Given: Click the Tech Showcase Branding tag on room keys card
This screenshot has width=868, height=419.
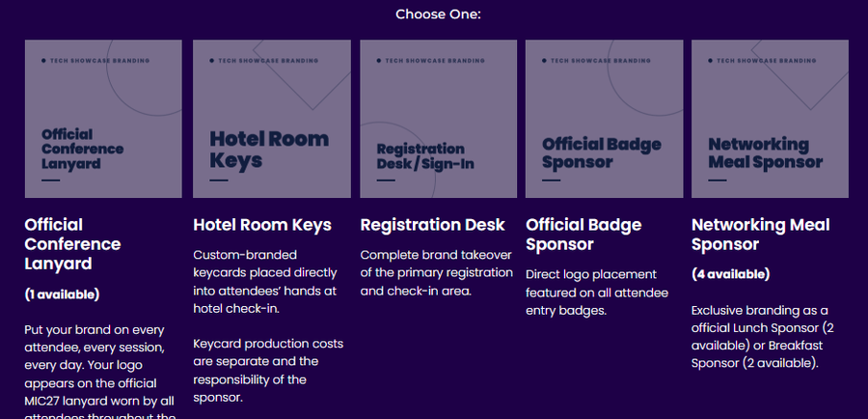Looking at the screenshot, I should click(x=264, y=61).
